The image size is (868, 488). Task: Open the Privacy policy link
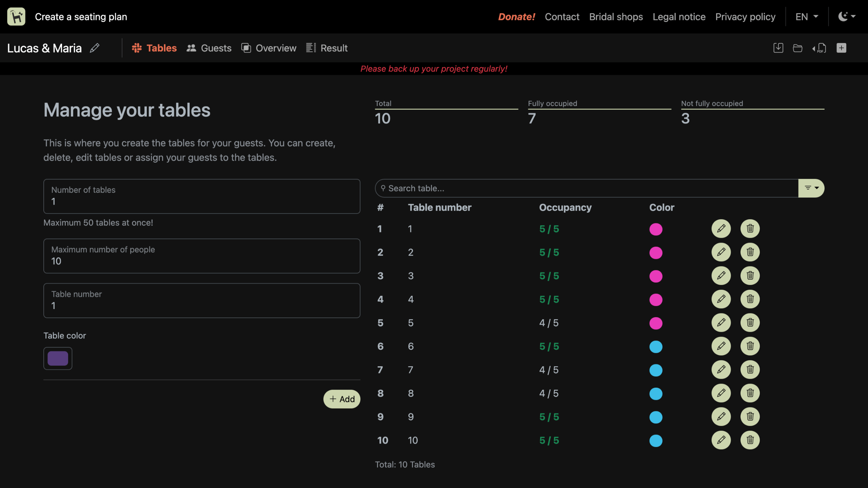click(x=745, y=17)
